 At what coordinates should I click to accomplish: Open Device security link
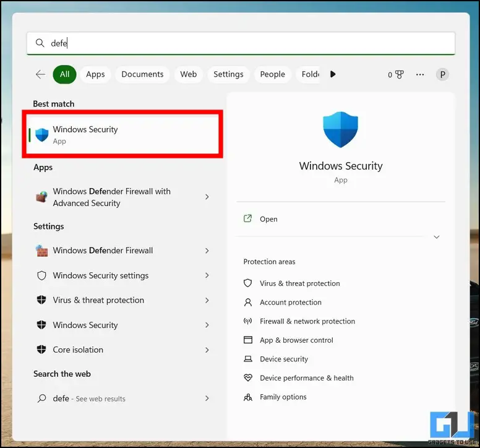(284, 359)
